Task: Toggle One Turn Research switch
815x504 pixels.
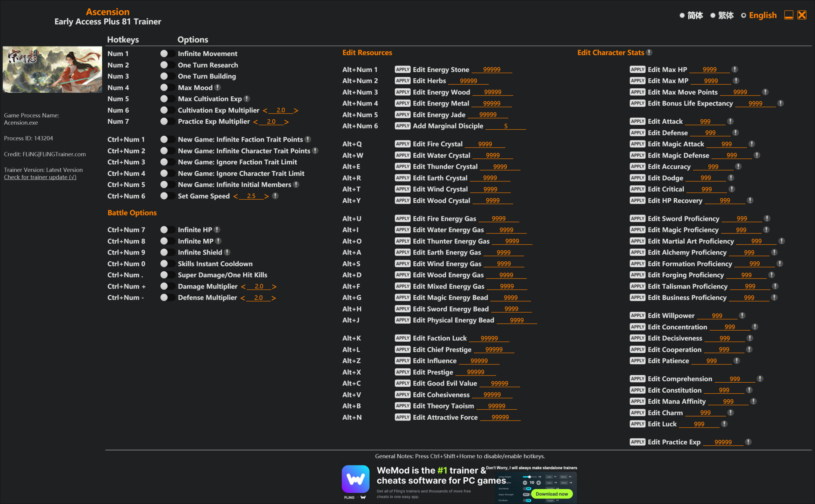Action: (167, 65)
